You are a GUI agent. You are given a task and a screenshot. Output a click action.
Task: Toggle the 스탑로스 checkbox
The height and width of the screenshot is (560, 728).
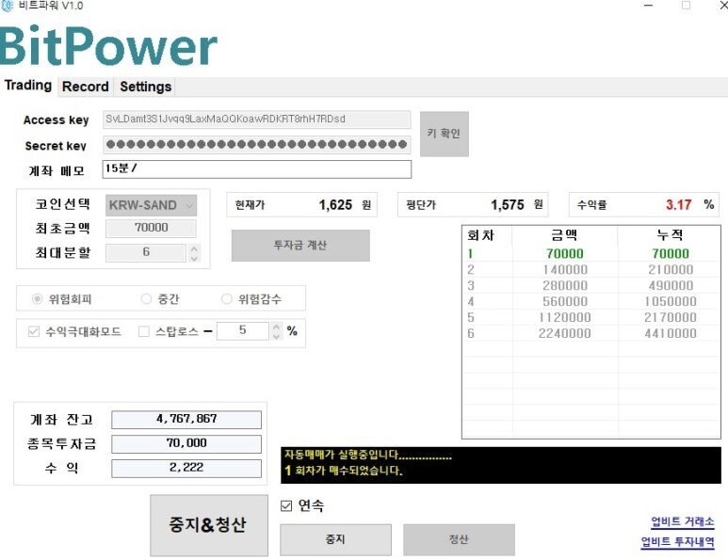tap(144, 331)
